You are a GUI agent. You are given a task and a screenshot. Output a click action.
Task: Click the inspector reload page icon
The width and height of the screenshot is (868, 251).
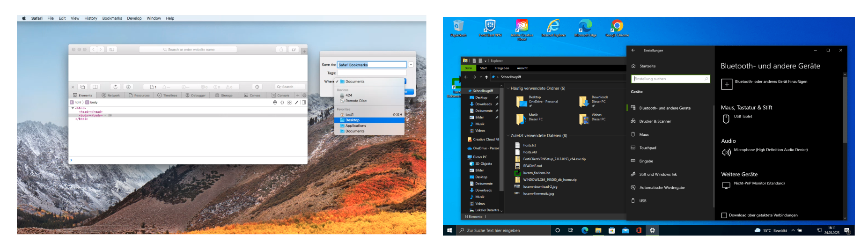(115, 87)
